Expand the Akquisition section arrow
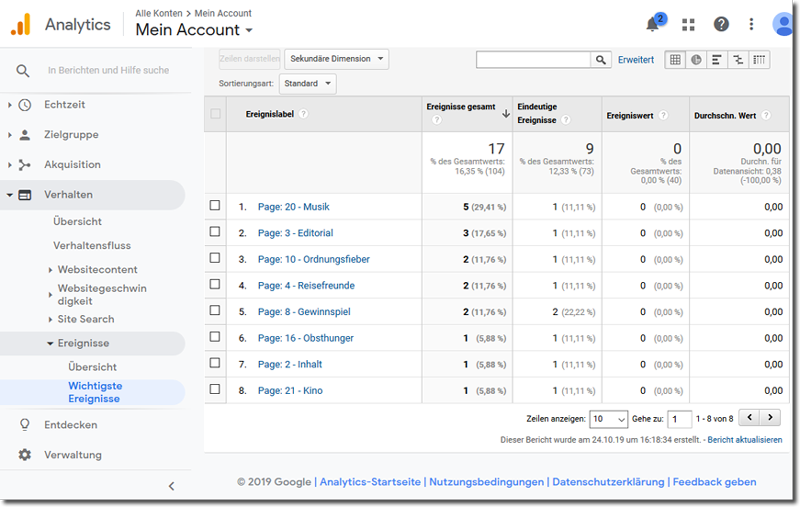Viewport: 800px width, 507px height. [10, 165]
